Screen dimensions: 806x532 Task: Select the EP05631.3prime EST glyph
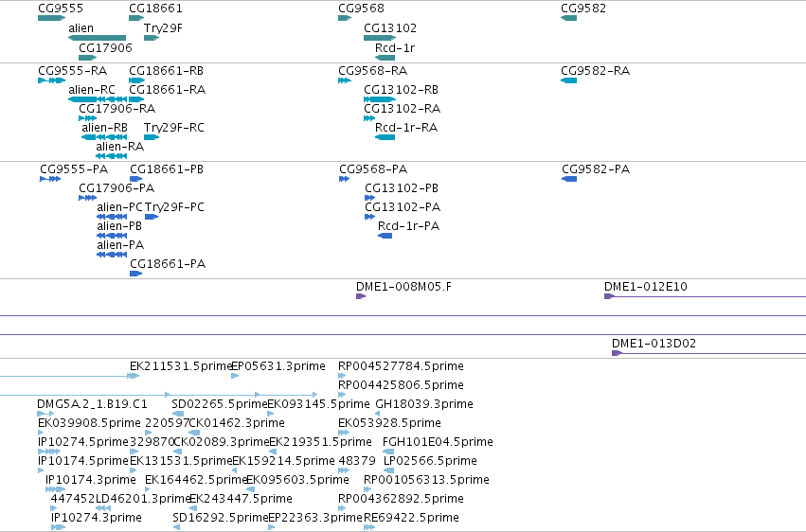235,376
